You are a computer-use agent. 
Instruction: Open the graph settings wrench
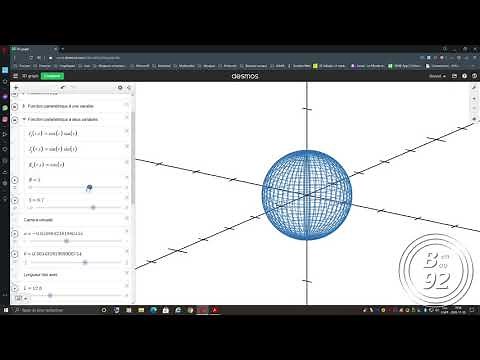(474, 87)
